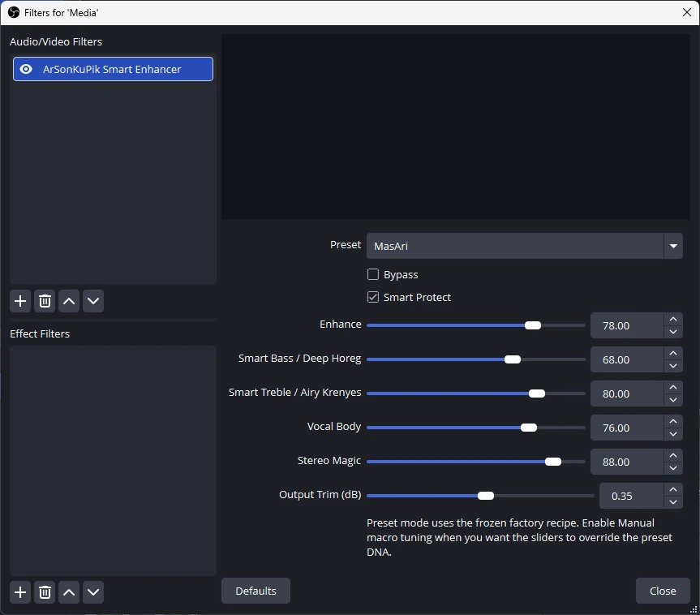Image resolution: width=700 pixels, height=615 pixels.
Task: Uncheck the Smart Protect checkbox
Action: click(373, 297)
